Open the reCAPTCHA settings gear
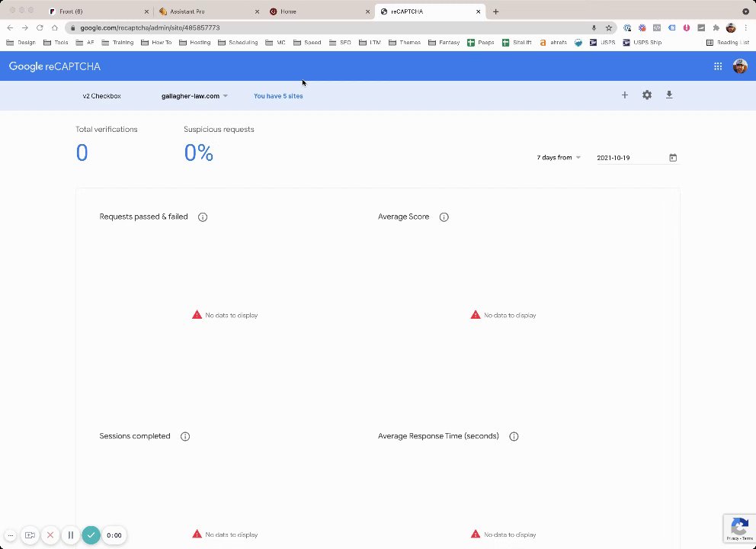756x549 pixels. tap(647, 95)
